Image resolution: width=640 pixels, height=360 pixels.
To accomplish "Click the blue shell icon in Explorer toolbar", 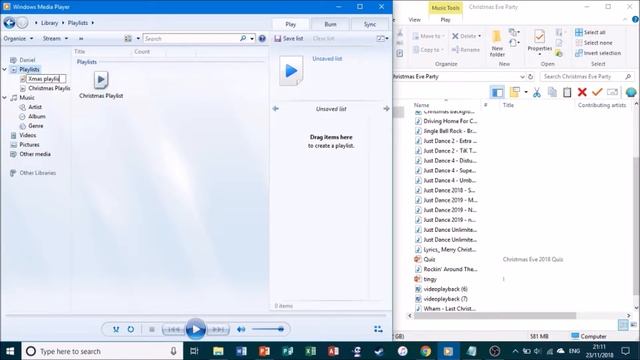I will pyautogui.click(x=631, y=92).
